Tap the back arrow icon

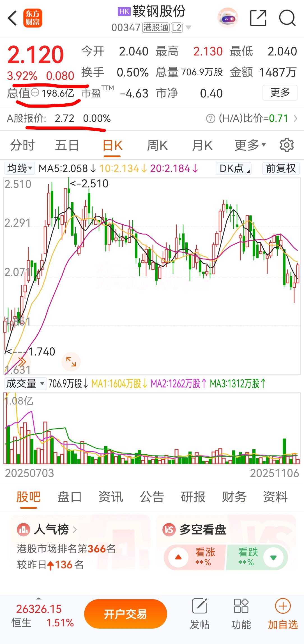tap(12, 18)
